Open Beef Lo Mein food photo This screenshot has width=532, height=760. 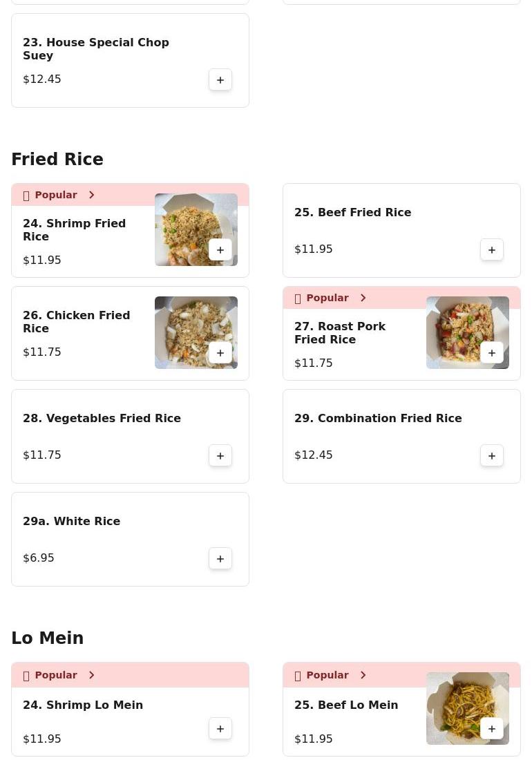tap(467, 708)
